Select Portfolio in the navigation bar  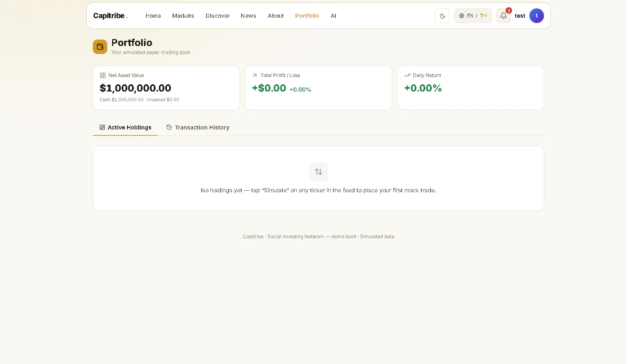[x=307, y=16]
